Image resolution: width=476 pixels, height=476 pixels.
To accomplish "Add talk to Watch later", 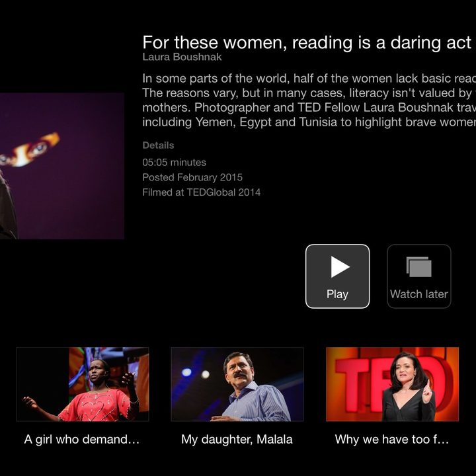I will click(419, 276).
